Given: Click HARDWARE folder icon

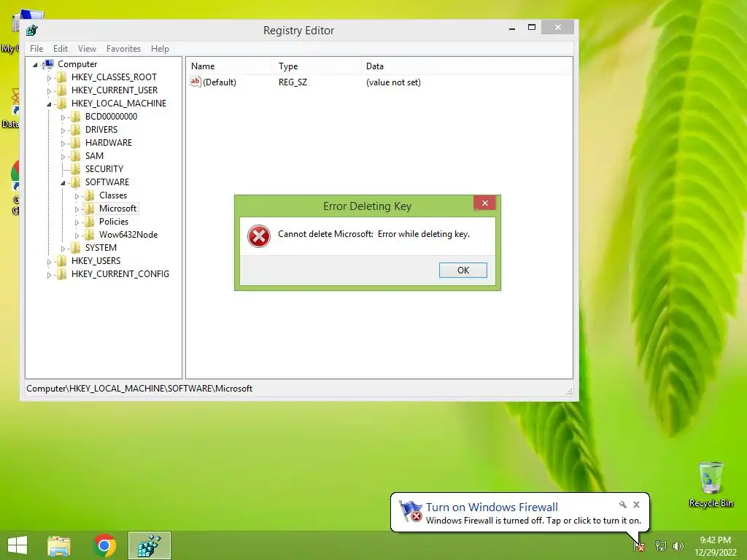Looking at the screenshot, I should click(x=75, y=143).
